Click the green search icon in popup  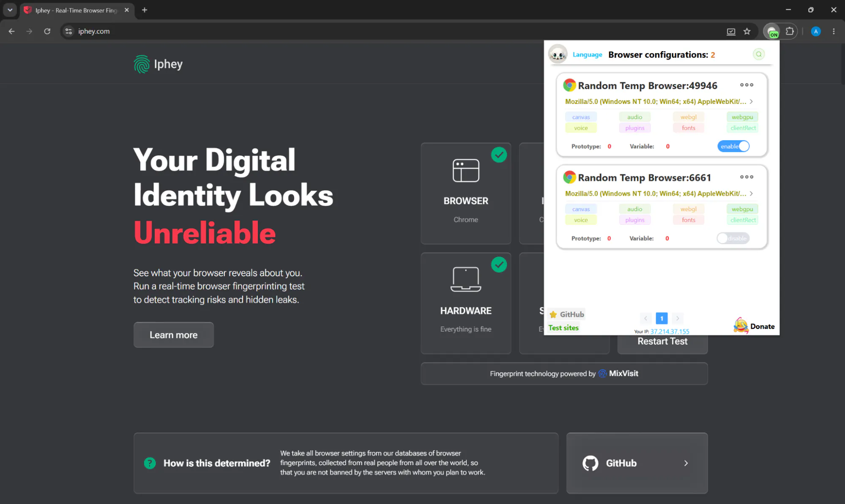pyautogui.click(x=759, y=54)
